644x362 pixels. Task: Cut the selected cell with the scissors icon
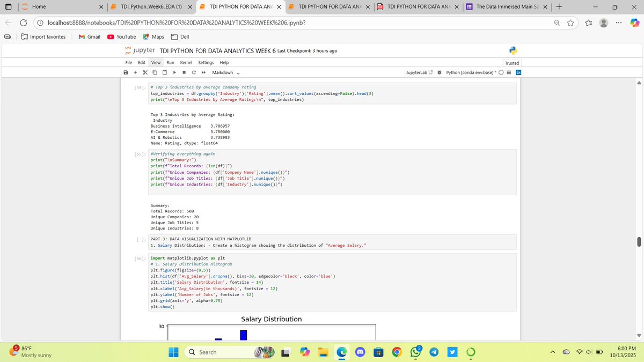tap(145, 72)
